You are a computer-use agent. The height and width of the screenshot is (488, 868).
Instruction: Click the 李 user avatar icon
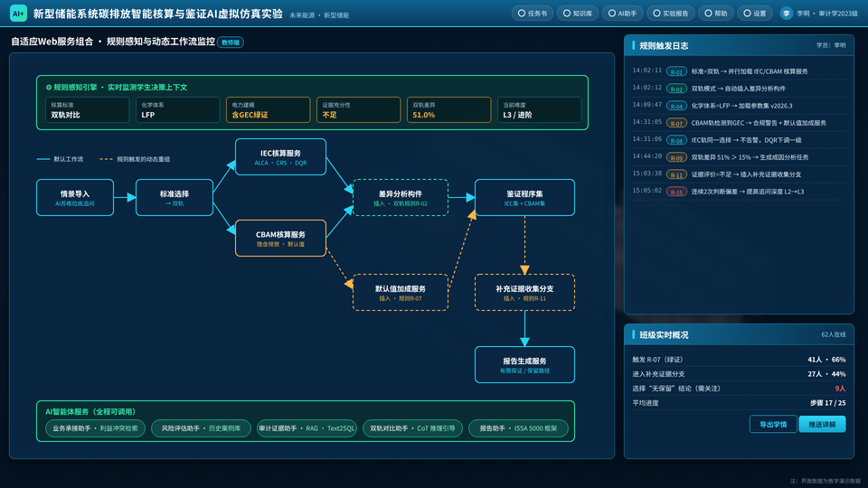point(786,14)
